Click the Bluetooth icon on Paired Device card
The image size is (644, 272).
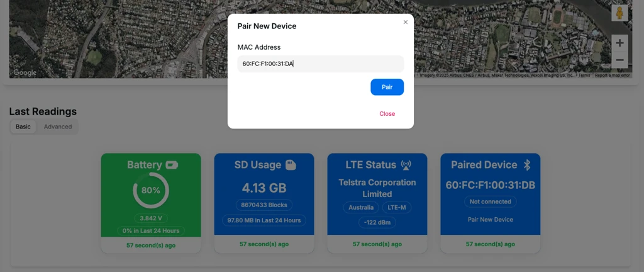[527, 165]
